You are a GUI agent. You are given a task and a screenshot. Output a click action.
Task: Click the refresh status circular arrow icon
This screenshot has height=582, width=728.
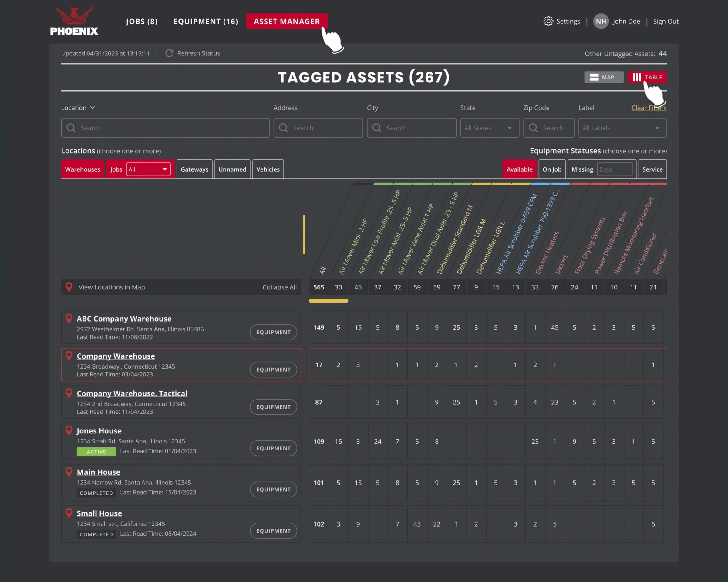pyautogui.click(x=169, y=53)
